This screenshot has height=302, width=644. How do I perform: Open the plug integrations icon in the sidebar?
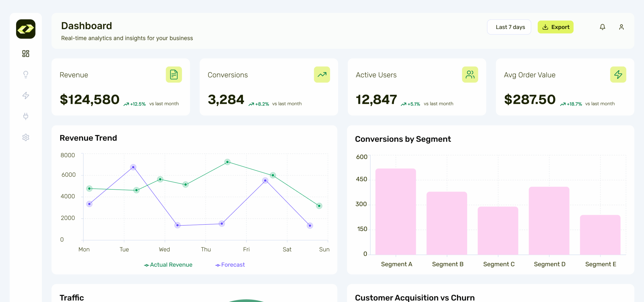point(26,116)
